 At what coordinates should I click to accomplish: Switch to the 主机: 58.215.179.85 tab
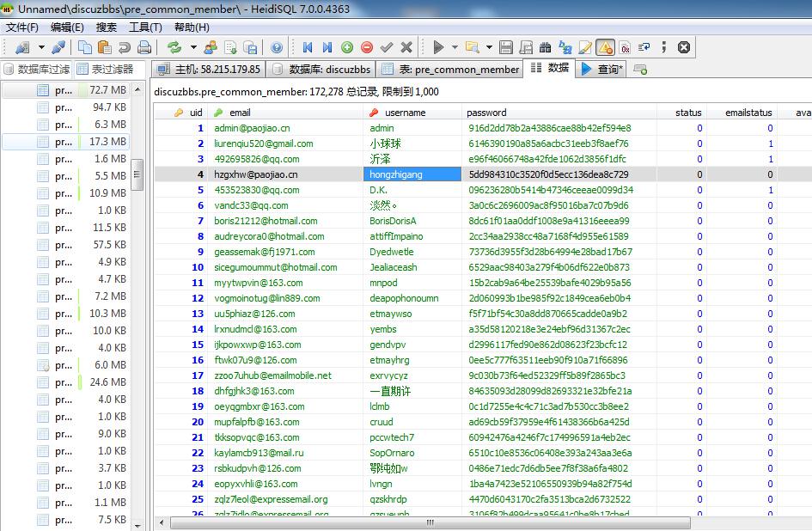pyautogui.click(x=209, y=70)
